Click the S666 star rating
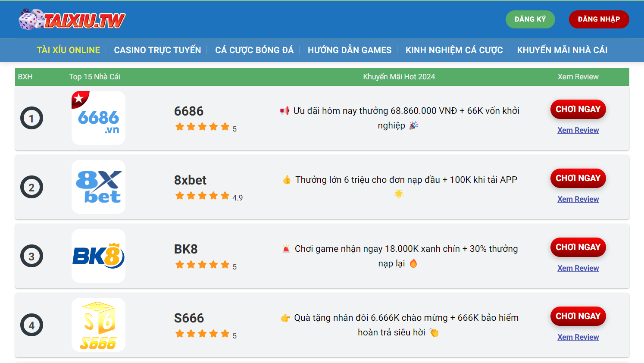Image resolution: width=644 pixels, height=363 pixels. click(x=203, y=334)
